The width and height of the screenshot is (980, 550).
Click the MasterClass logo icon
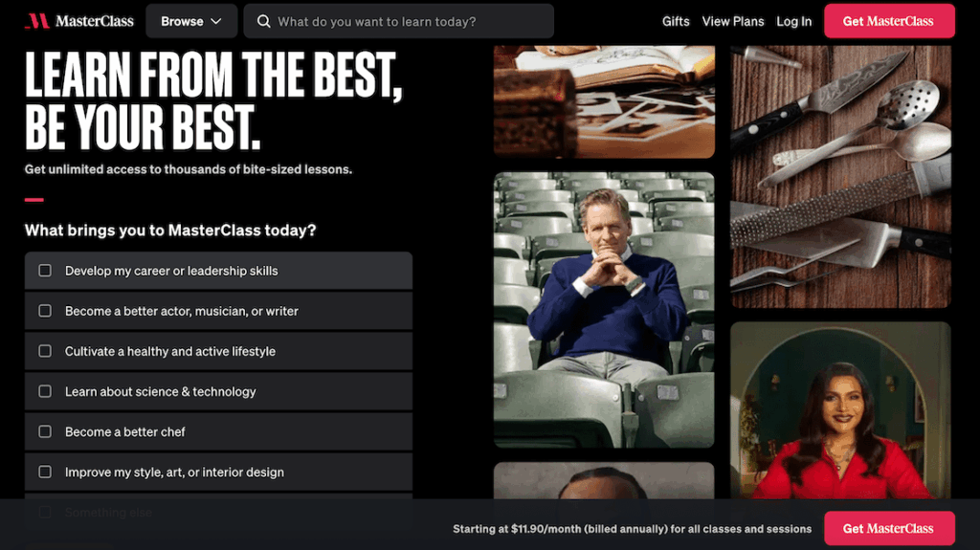click(x=36, y=21)
